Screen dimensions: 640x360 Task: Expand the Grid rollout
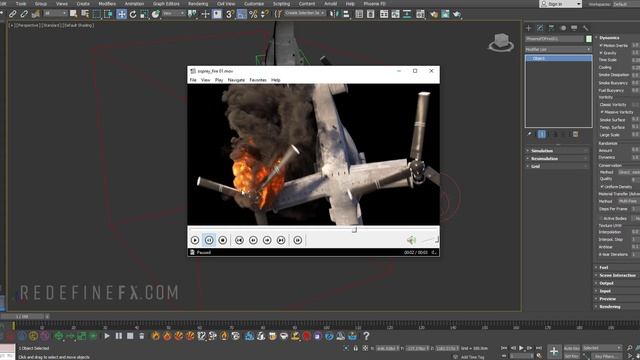[x=557, y=166]
